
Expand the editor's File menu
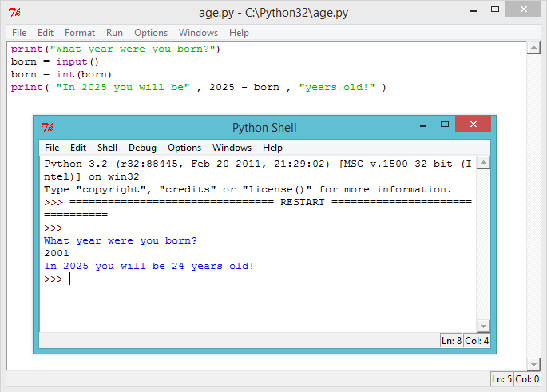click(19, 33)
